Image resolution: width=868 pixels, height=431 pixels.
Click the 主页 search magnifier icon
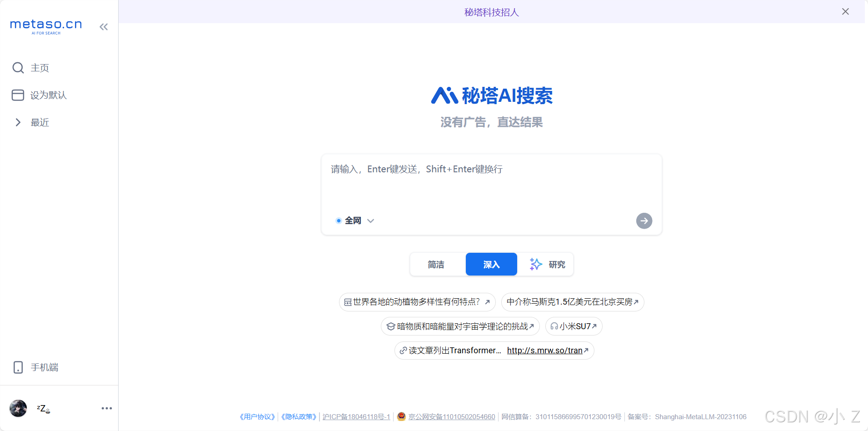click(x=18, y=68)
